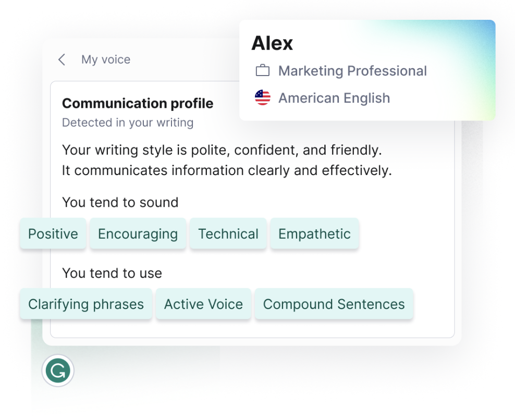Screen dimensions: 515x420
Task: Click the American English language setting
Action: [x=334, y=98]
